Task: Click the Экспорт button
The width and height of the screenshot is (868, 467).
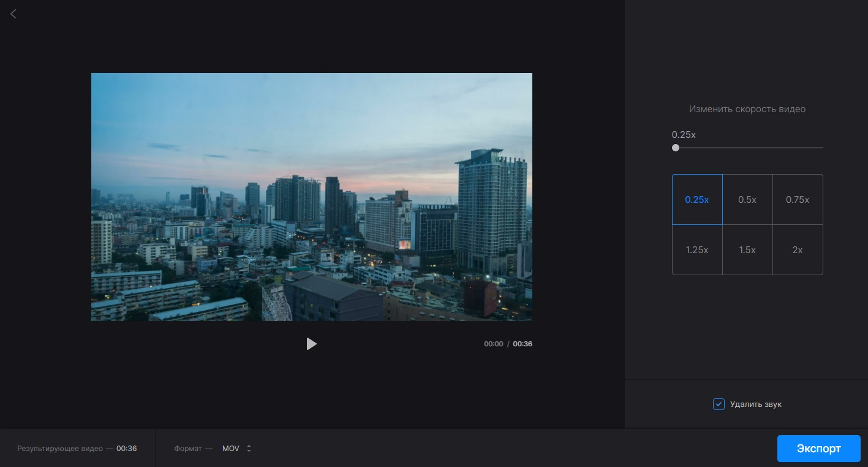Action: click(818, 449)
